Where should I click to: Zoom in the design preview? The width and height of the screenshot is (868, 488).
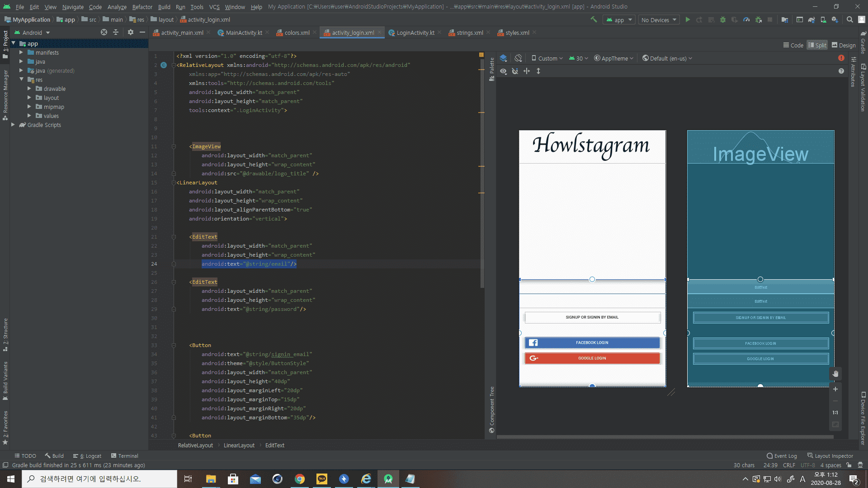pyautogui.click(x=835, y=389)
